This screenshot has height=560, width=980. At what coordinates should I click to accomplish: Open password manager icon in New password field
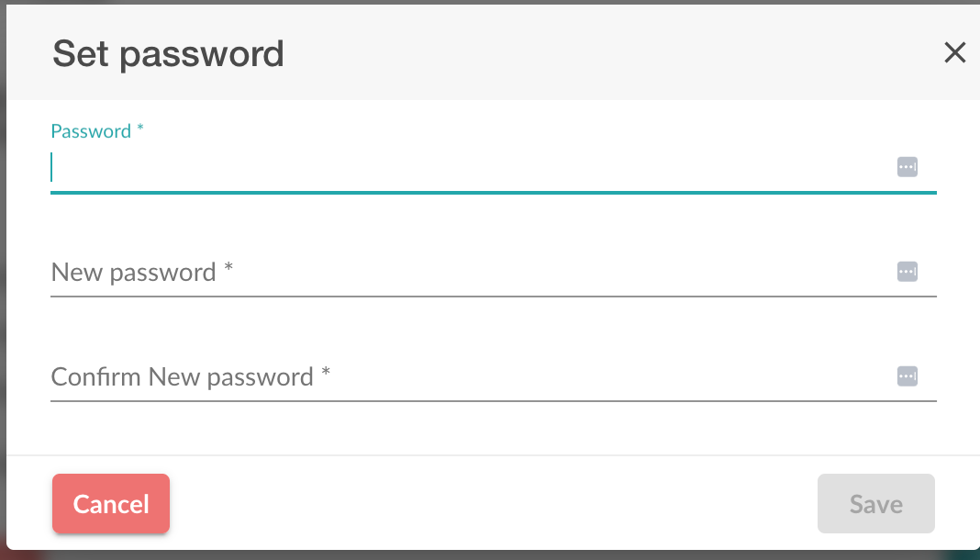908,272
